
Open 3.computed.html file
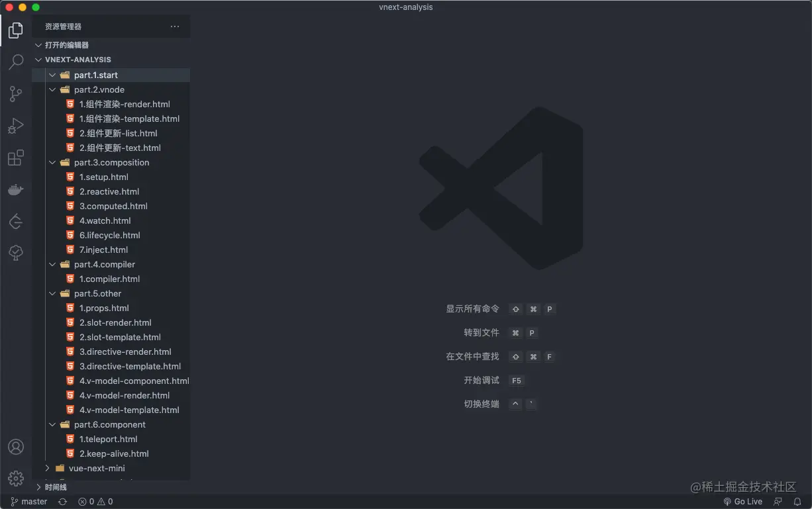click(x=111, y=206)
